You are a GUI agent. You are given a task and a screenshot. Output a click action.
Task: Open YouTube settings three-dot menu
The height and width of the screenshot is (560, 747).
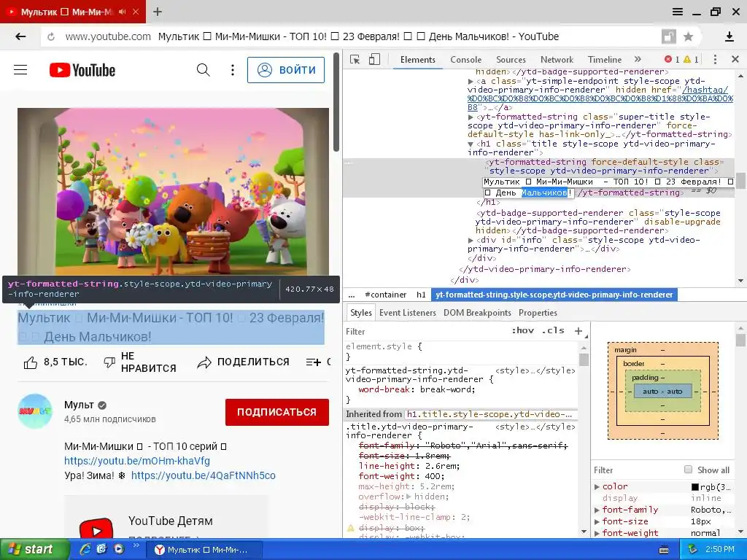click(x=233, y=70)
